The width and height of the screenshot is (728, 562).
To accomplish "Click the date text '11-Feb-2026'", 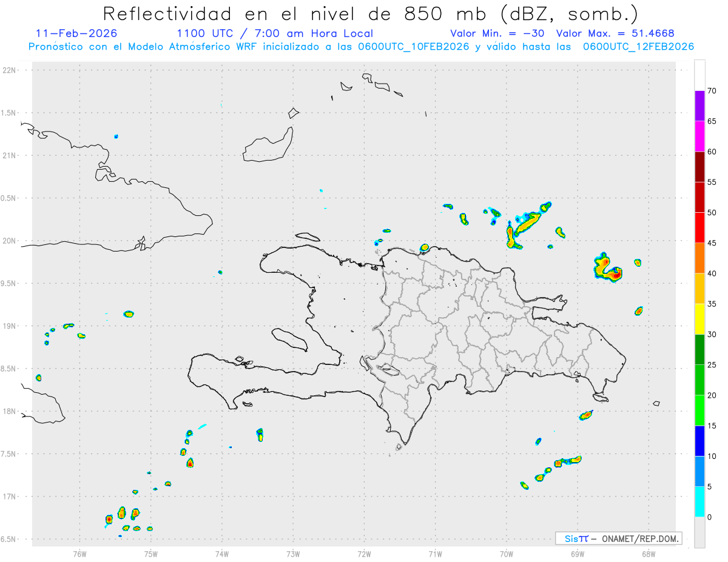I will click(x=76, y=33).
